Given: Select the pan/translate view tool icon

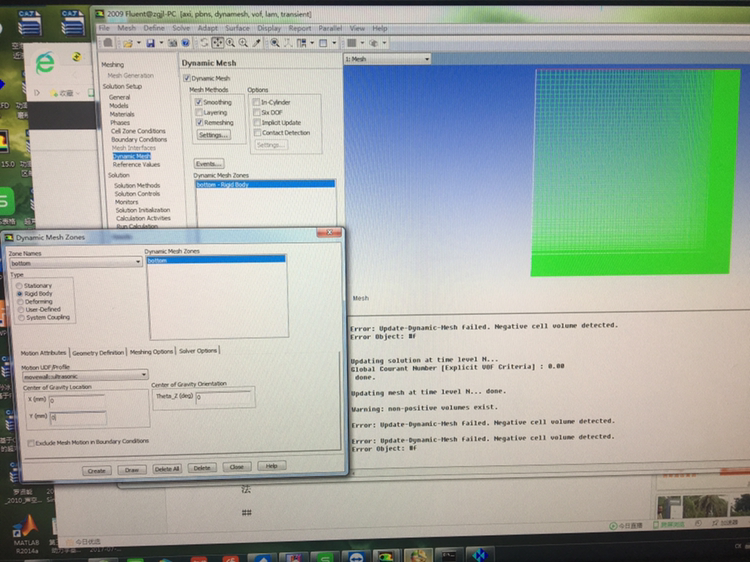Looking at the screenshot, I should tap(217, 43).
